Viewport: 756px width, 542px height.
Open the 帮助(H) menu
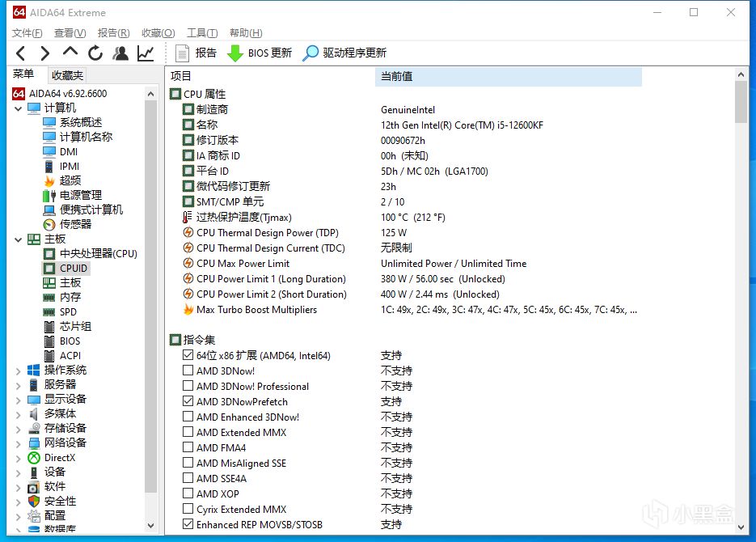click(x=246, y=33)
